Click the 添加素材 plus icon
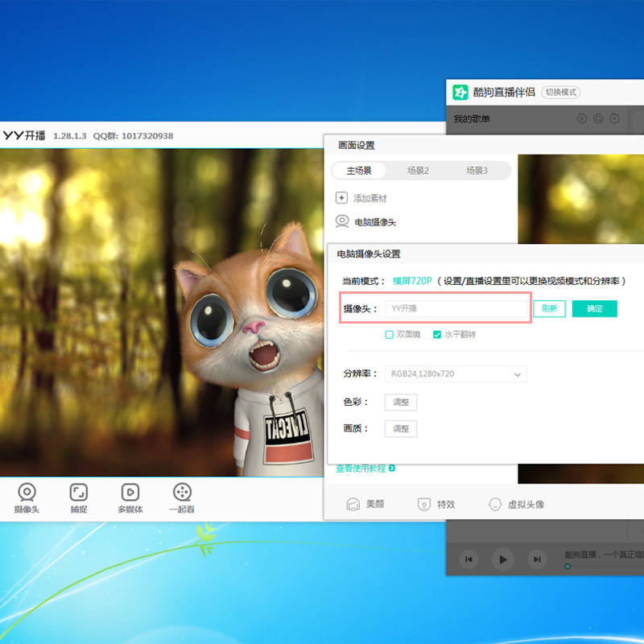This screenshot has height=644, width=644. (x=341, y=198)
